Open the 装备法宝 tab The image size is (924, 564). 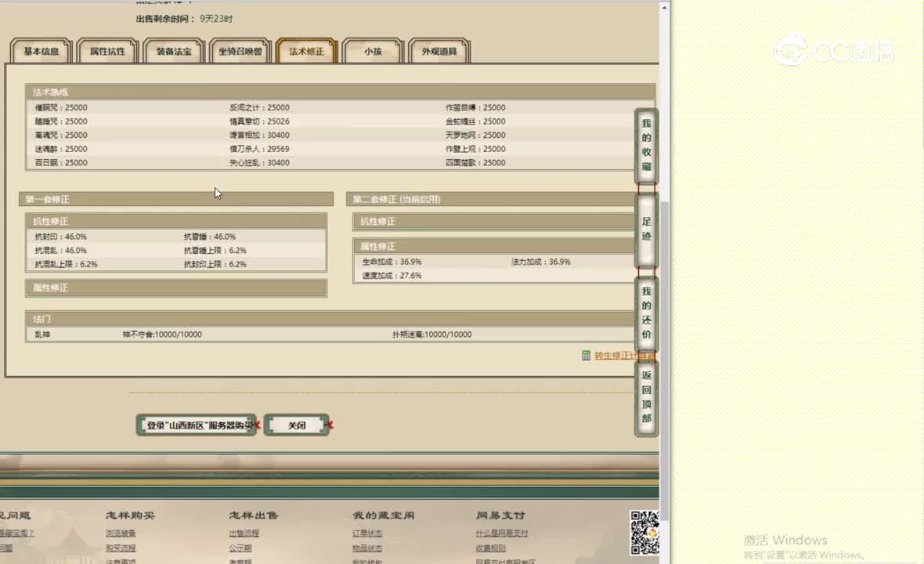174,51
